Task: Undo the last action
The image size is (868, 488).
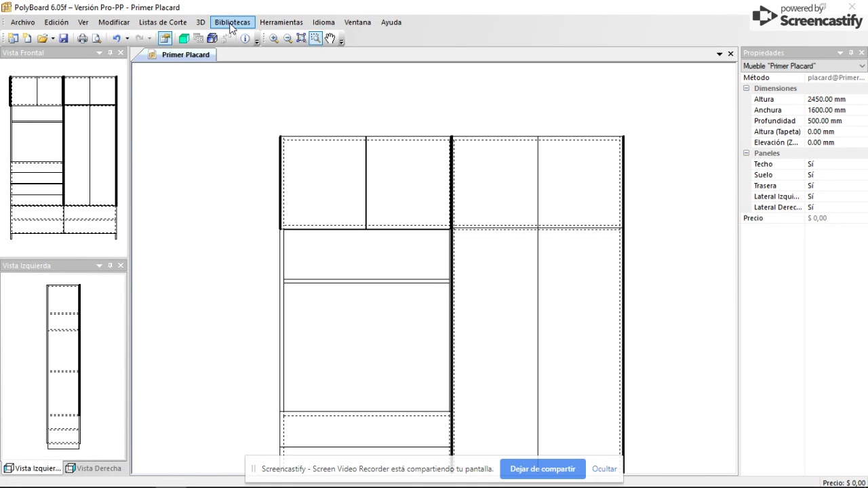Action: (117, 39)
